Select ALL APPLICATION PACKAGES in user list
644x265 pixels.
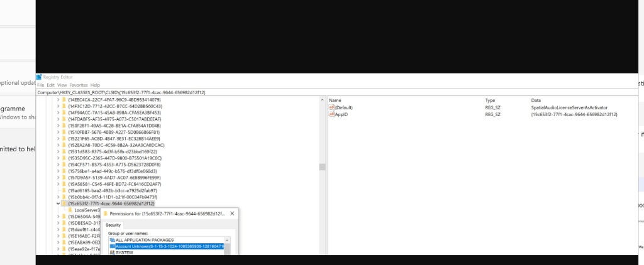pyautogui.click(x=145, y=240)
